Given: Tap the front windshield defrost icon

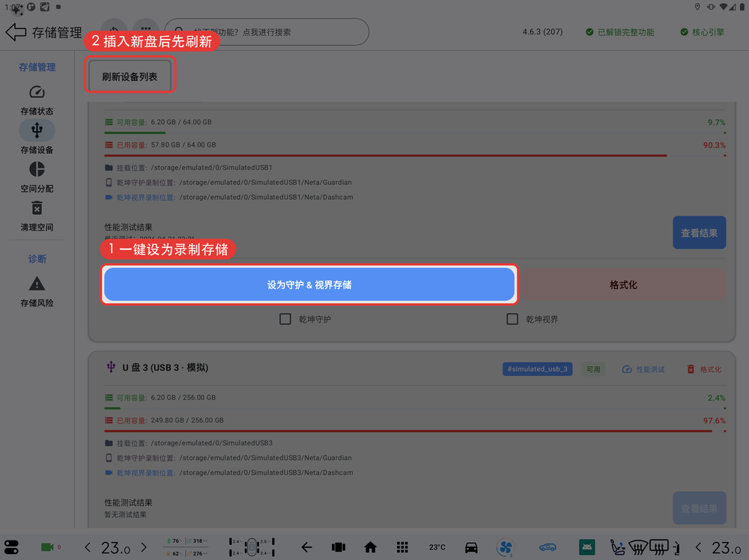Looking at the screenshot, I should point(637,547).
